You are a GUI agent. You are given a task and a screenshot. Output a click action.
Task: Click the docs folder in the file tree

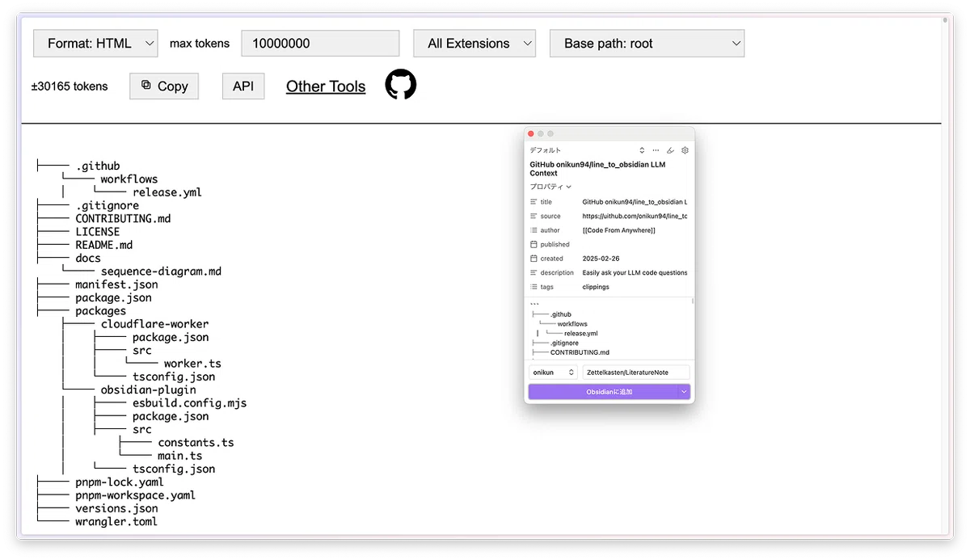tap(88, 258)
